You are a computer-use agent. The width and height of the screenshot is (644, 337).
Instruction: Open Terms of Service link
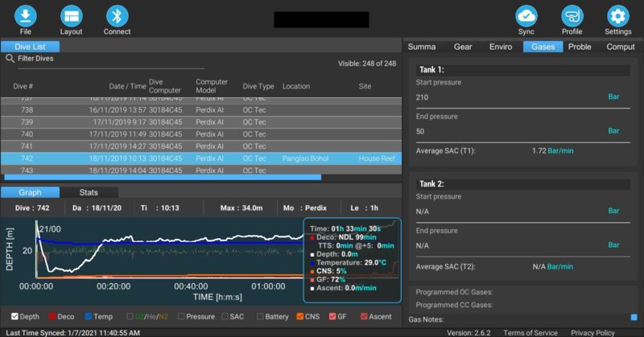530,332
